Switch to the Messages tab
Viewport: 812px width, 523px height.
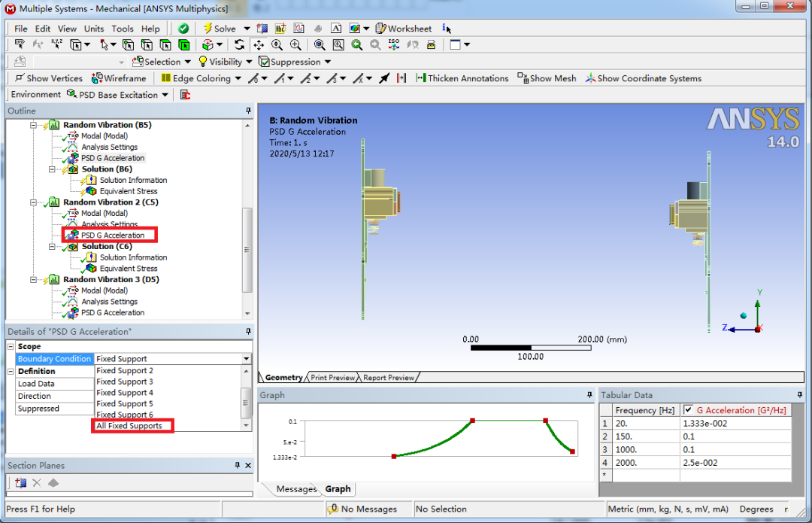pyautogui.click(x=296, y=489)
